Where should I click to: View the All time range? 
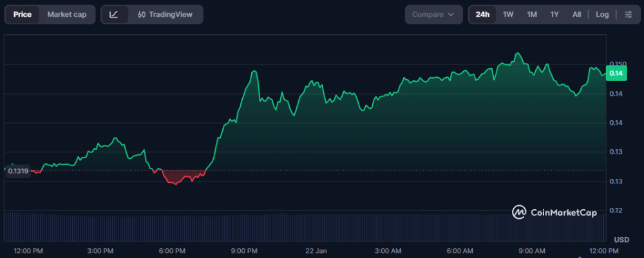coord(576,14)
